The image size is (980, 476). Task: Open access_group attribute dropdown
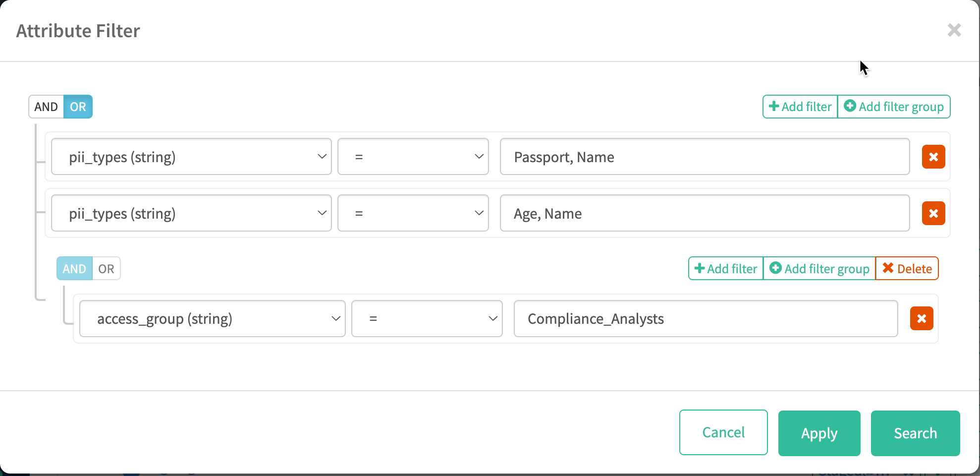pyautogui.click(x=212, y=318)
